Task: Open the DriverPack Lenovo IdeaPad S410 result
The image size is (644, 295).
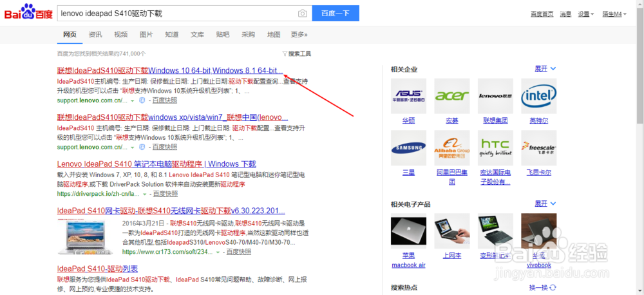Action: 156,164
